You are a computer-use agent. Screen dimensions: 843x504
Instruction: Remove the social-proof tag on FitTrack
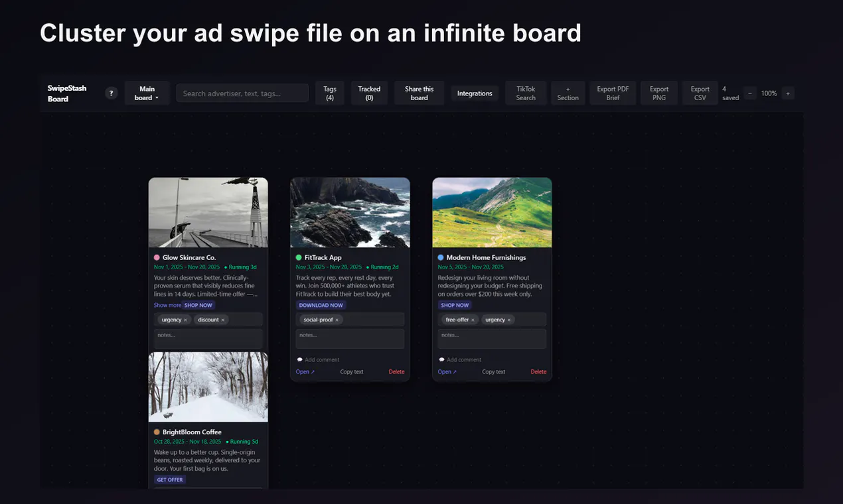[337, 320]
